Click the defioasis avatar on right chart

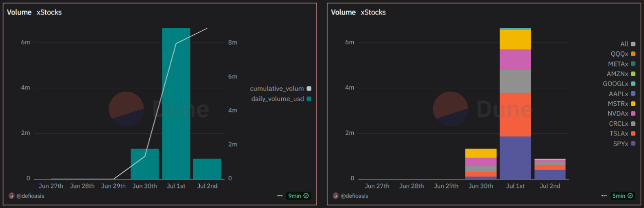pos(336,195)
